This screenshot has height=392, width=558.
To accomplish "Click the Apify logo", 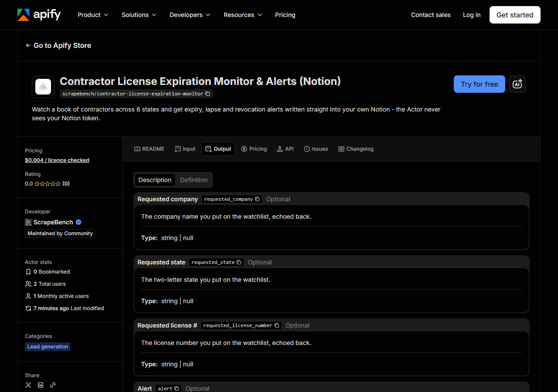I will pyautogui.click(x=39, y=15).
